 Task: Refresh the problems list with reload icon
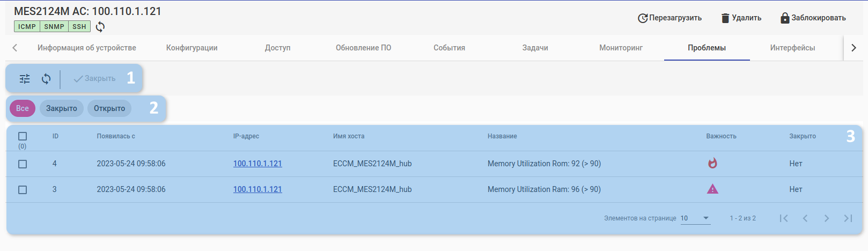pyautogui.click(x=46, y=79)
